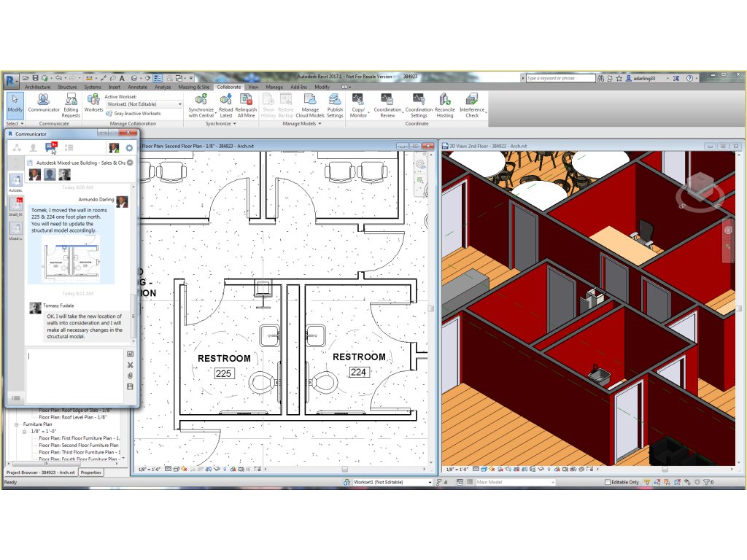Screen dimensions: 747x560
Task: Open Communicator settings gear
Action: (129, 148)
